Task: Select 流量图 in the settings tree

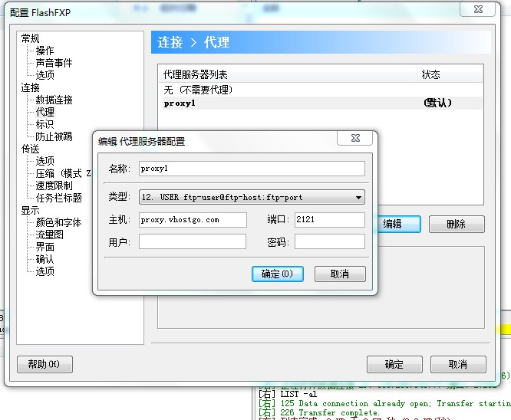Action: coord(50,235)
